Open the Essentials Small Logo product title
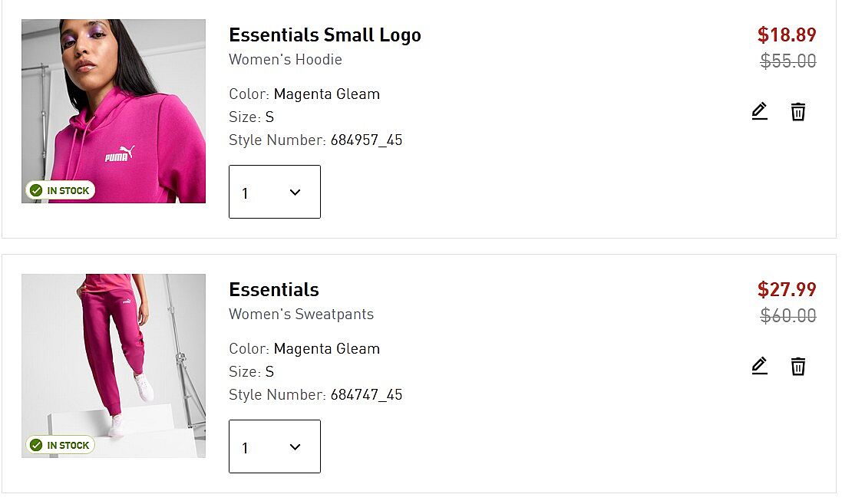The width and height of the screenshot is (842, 504). point(325,35)
